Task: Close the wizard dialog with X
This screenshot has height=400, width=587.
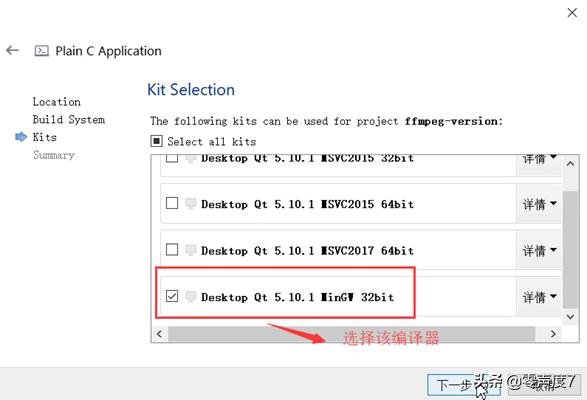Action: pos(572,13)
